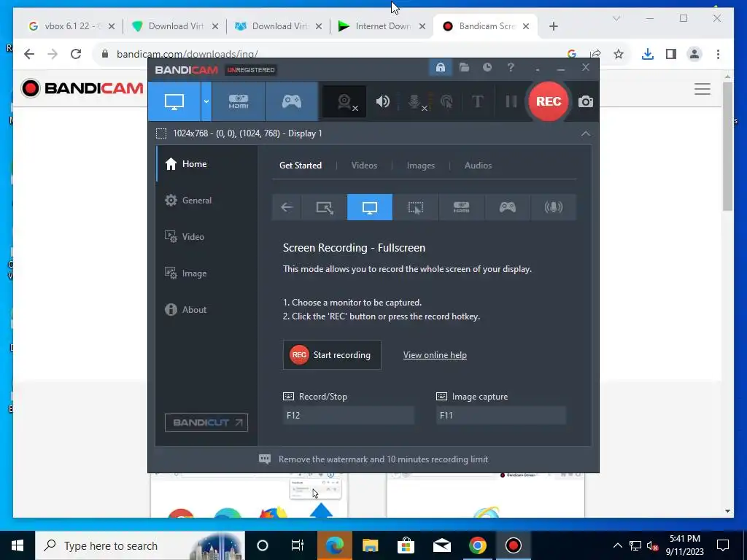Open the Home section in sidebar
Viewport: 747px width, 560px height.
(206, 164)
